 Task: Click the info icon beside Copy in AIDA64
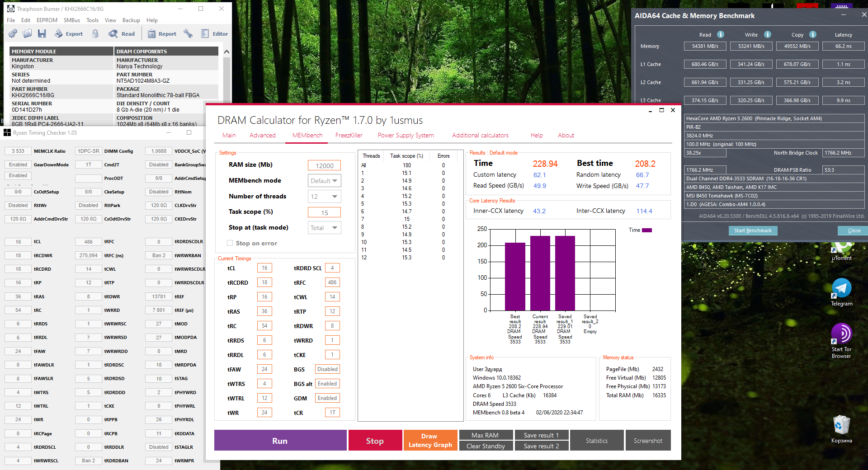[813, 34]
